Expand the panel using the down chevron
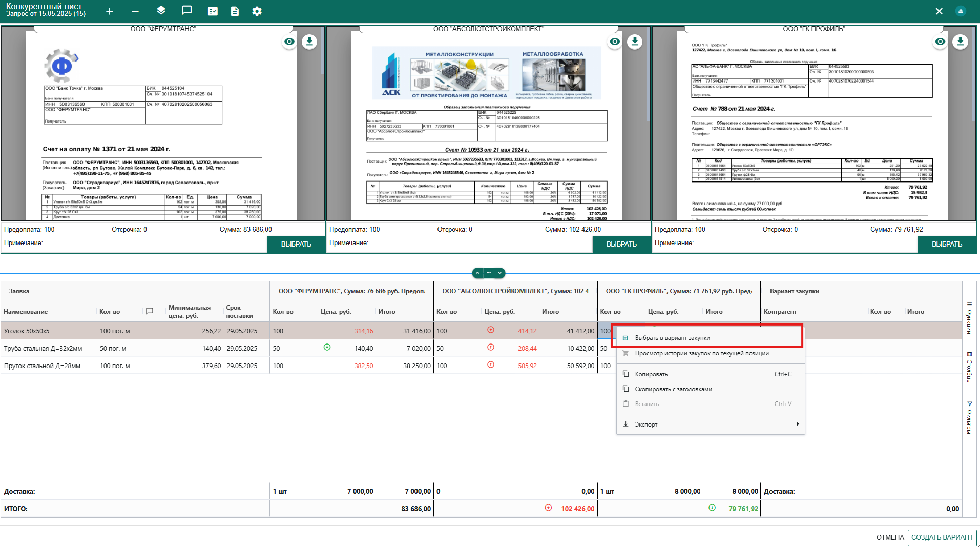 (500, 273)
